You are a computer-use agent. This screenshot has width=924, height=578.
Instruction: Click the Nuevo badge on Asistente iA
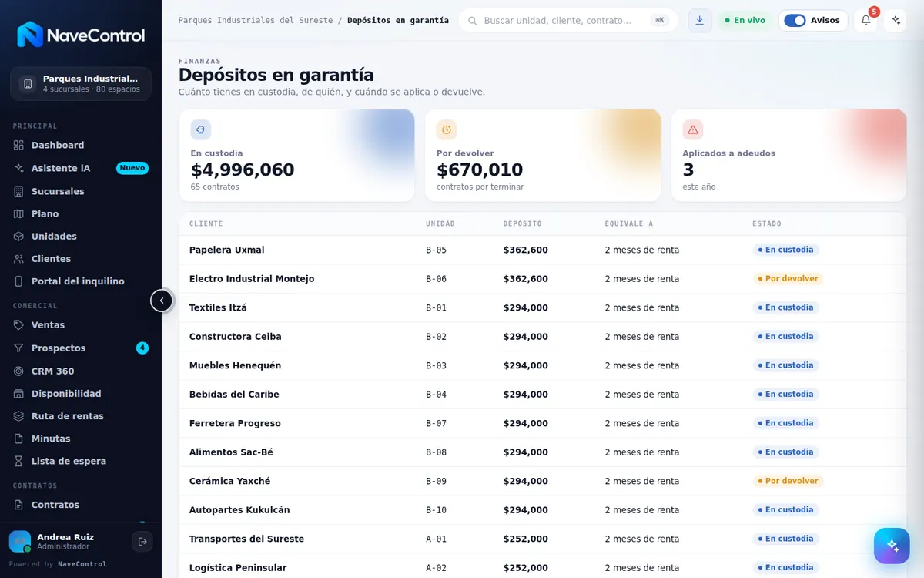(132, 168)
